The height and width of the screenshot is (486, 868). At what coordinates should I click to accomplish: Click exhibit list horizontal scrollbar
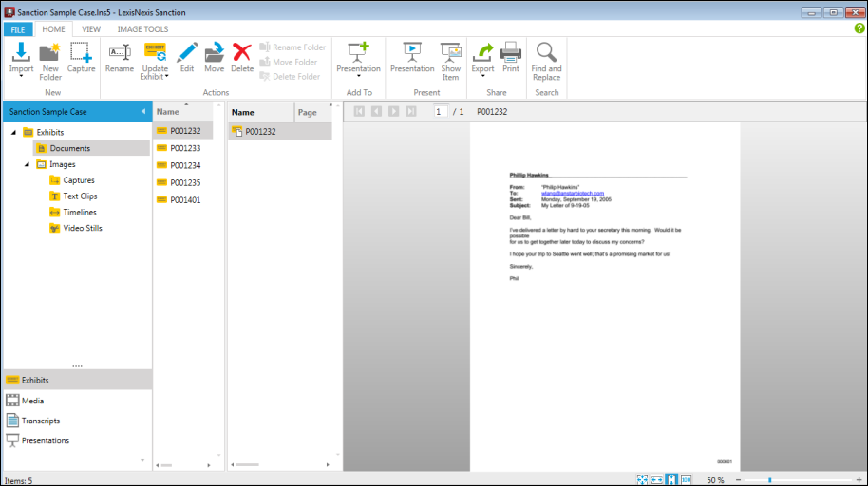point(166,465)
